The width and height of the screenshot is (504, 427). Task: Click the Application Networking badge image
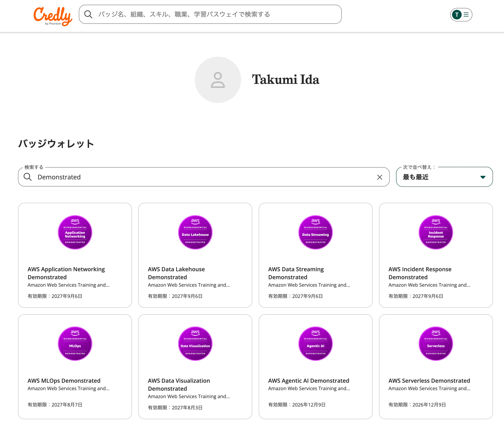point(75,232)
